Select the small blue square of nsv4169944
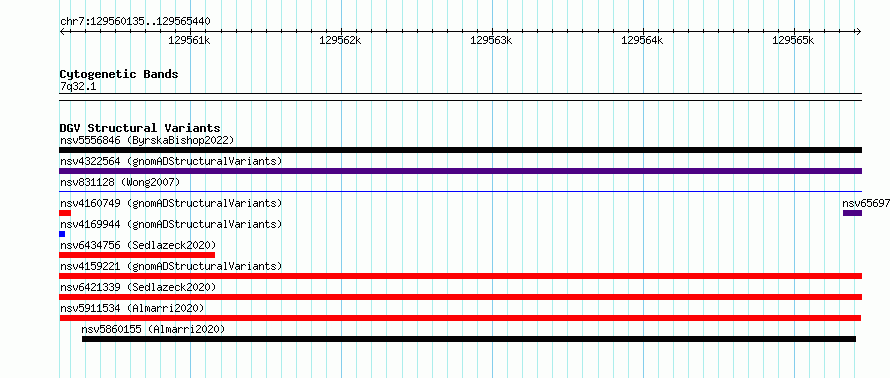Image resolution: width=890 pixels, height=378 pixels. (x=62, y=234)
